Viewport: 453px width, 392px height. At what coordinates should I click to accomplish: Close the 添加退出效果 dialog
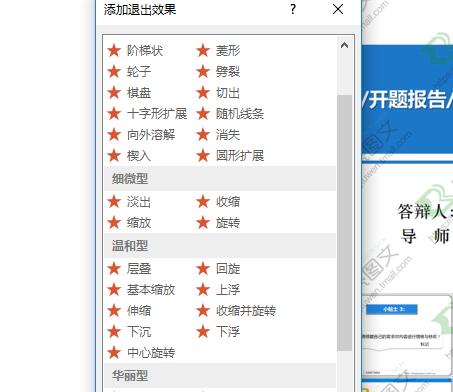[338, 9]
